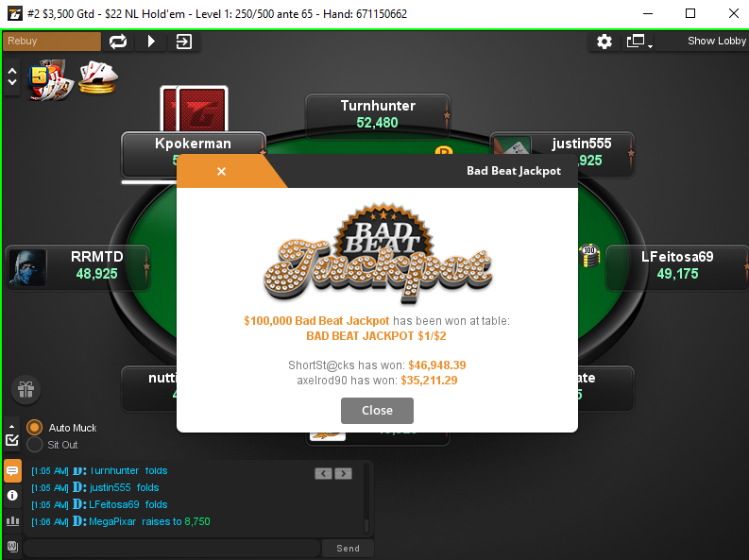Dismiss jackpot popup with orange X
This screenshot has width=749, height=560.
[x=221, y=171]
